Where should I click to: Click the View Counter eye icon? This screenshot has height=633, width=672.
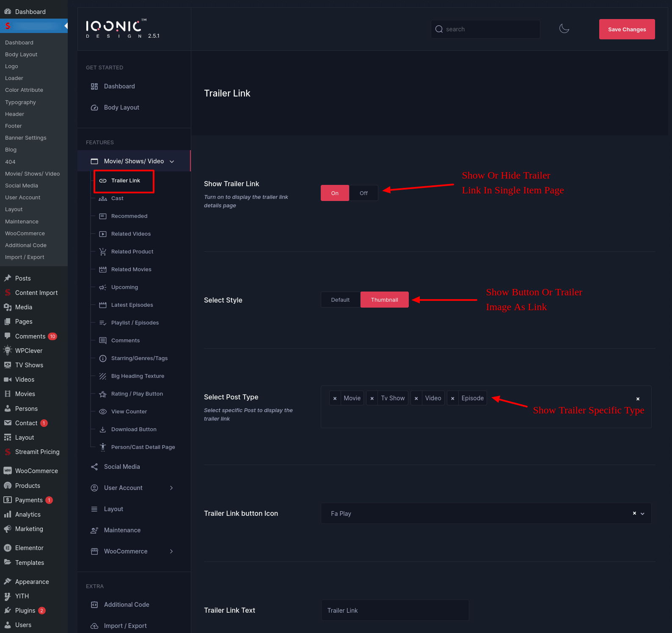[103, 412]
